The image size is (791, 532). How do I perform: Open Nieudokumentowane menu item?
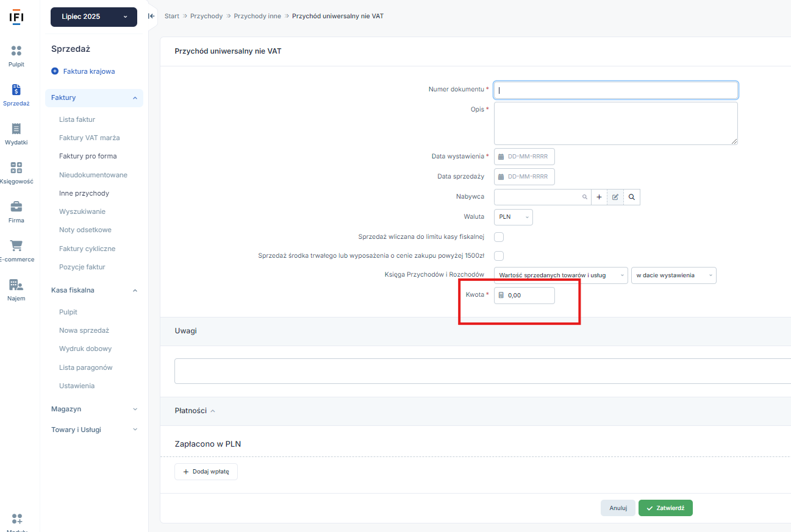tap(93, 175)
